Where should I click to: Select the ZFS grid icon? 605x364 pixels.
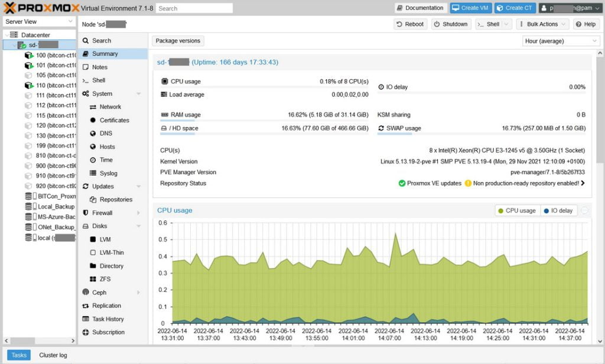pos(93,279)
